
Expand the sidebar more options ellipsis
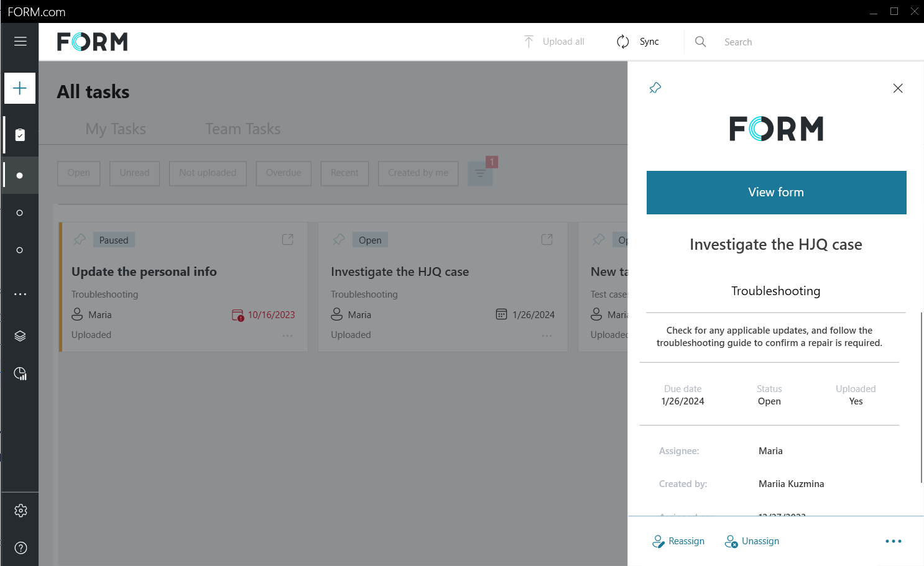[x=20, y=294]
